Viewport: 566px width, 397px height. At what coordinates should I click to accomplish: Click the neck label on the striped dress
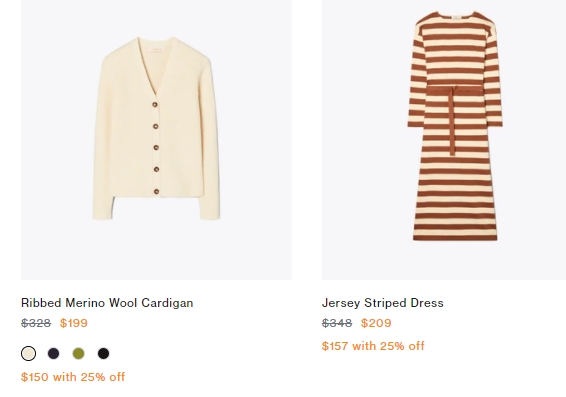(x=456, y=17)
